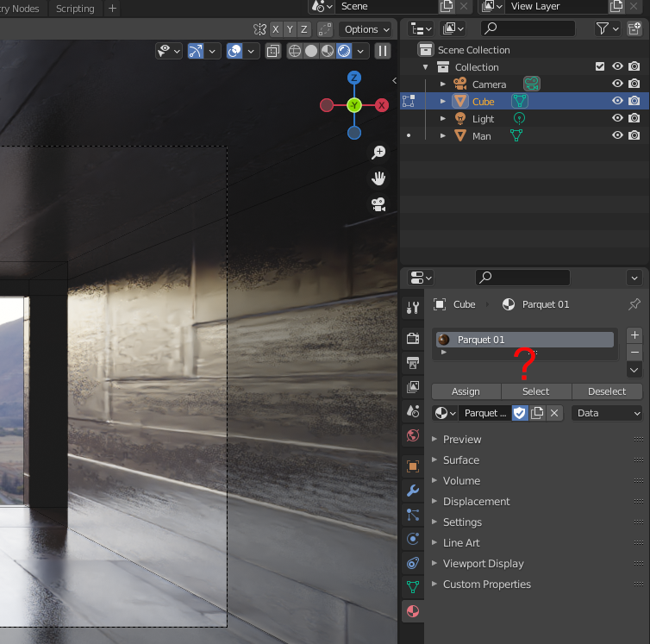
Task: Toggle the camera view icon in viewport
Action: 378,204
